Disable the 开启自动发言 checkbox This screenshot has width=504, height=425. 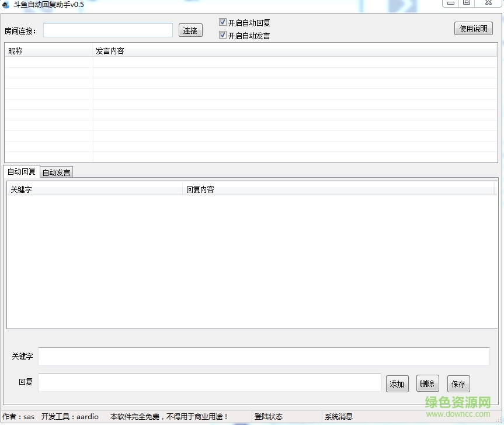pyautogui.click(x=223, y=34)
